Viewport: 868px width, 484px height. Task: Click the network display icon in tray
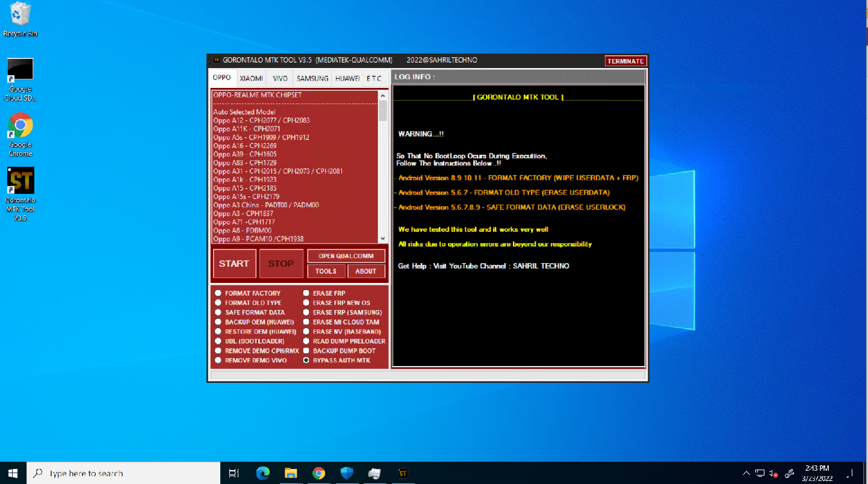[x=760, y=473]
